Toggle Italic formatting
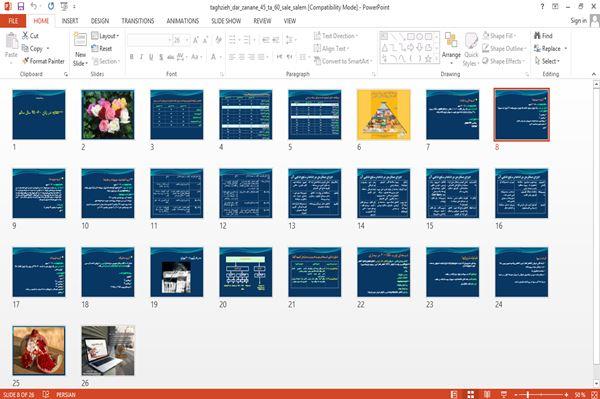Viewport: 600px width, 399px height. click(x=141, y=57)
